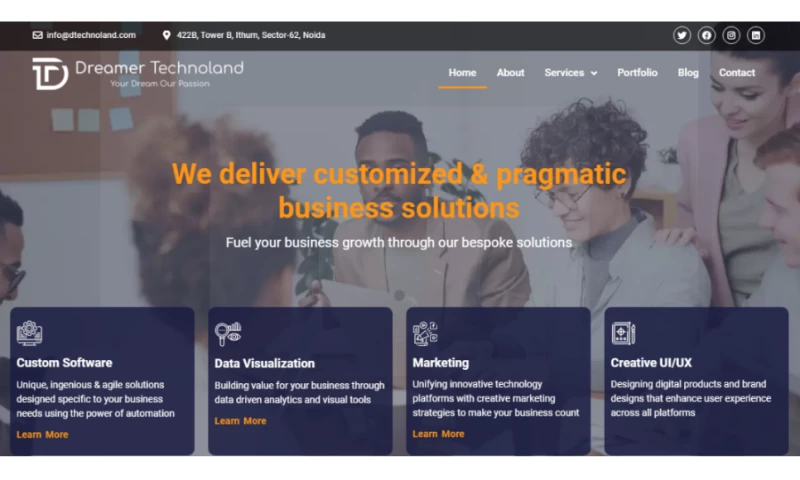This screenshot has width=800, height=480.
Task: Click the Marketing card icon
Action: 425,333
